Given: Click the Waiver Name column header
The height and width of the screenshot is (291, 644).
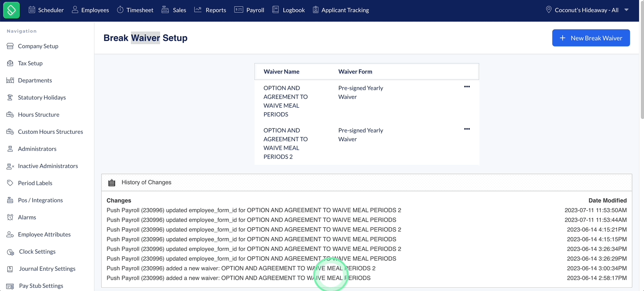Looking at the screenshot, I should point(282,71).
